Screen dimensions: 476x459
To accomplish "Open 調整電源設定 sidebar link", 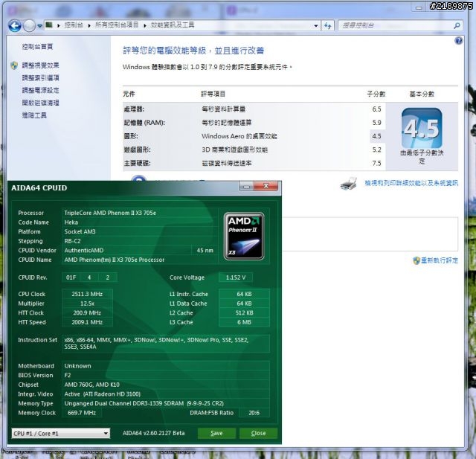I will coord(40,90).
